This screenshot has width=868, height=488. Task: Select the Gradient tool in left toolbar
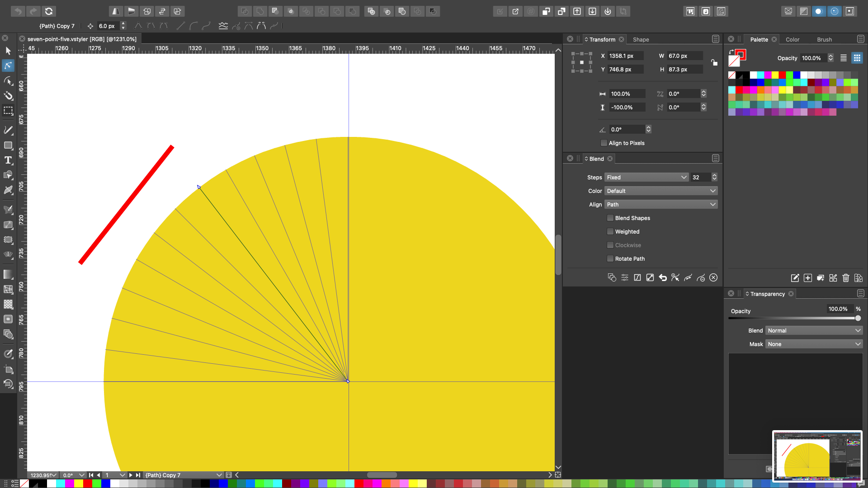[x=8, y=274]
